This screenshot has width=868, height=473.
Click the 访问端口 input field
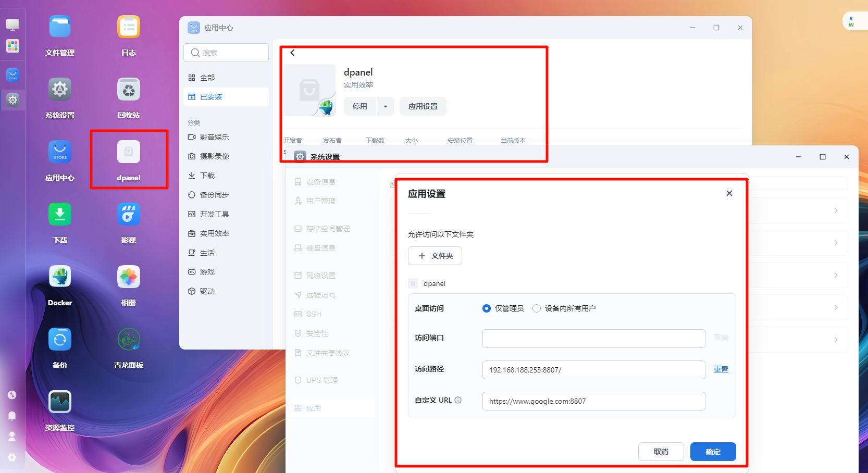[x=593, y=339]
